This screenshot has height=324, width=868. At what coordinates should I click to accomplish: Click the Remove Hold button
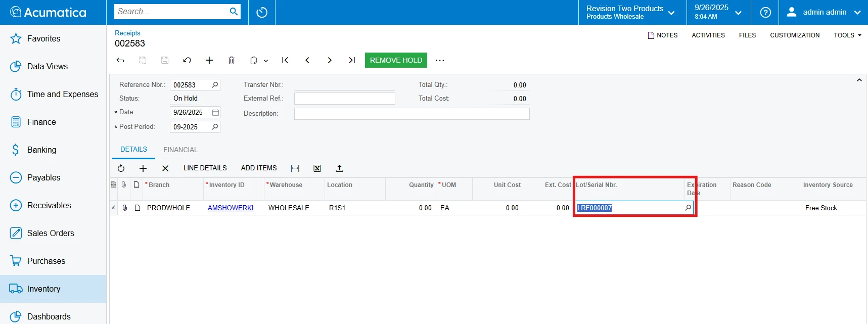(396, 60)
